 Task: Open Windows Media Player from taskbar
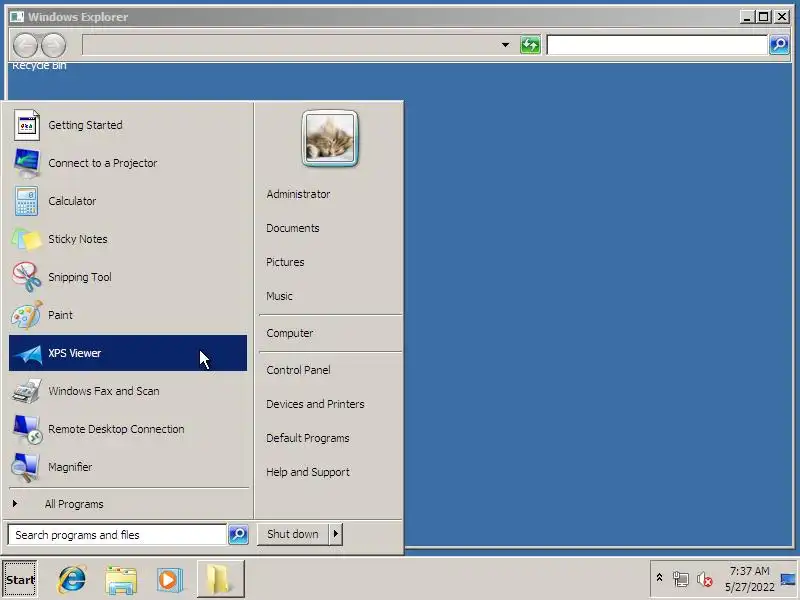(170, 580)
